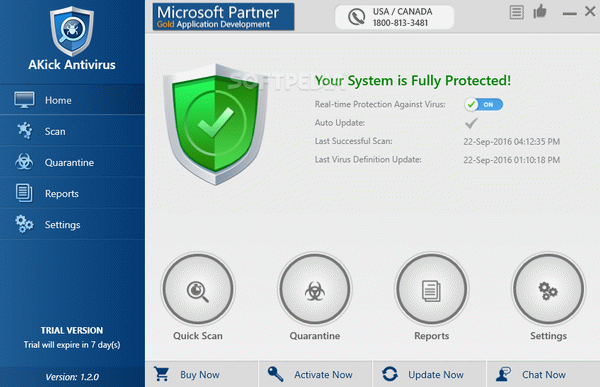This screenshot has height=387, width=600.
Task: Minimize the AKick Antivirus window
Action: [569, 14]
